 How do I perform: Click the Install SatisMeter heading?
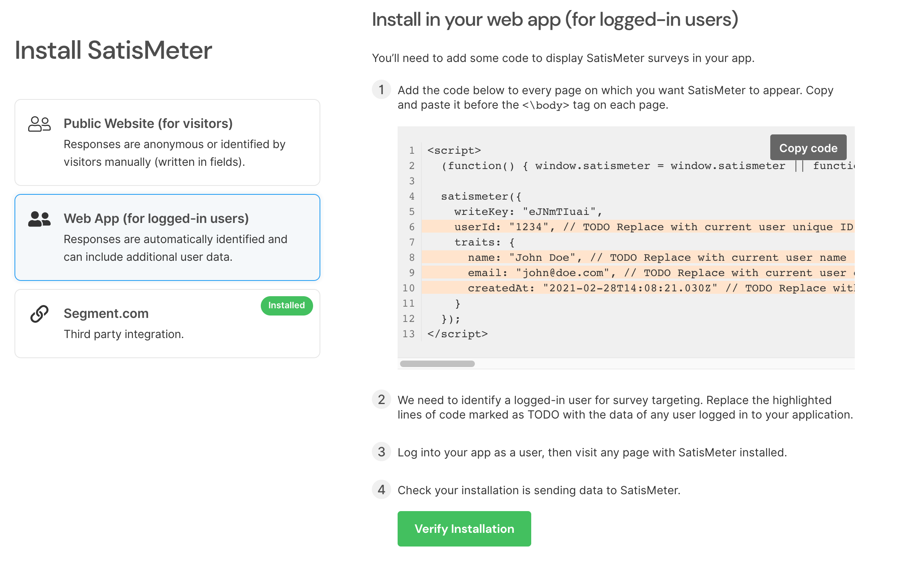(113, 50)
